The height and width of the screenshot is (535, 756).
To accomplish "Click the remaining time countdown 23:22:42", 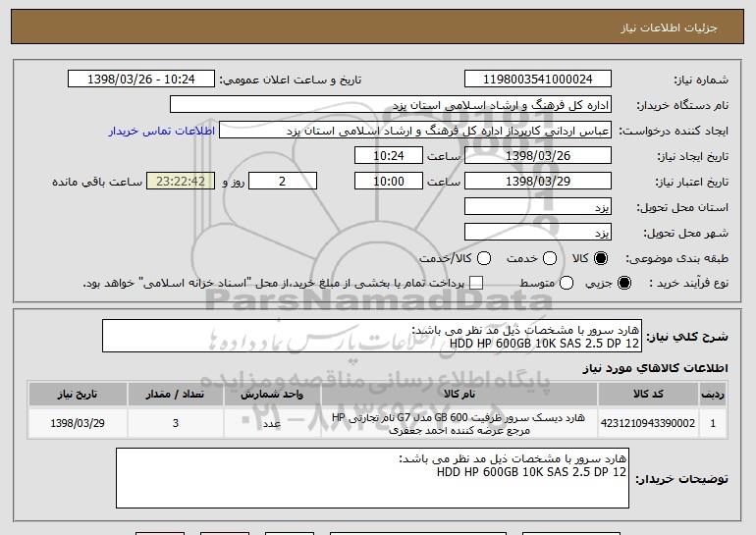I will click(x=181, y=182).
